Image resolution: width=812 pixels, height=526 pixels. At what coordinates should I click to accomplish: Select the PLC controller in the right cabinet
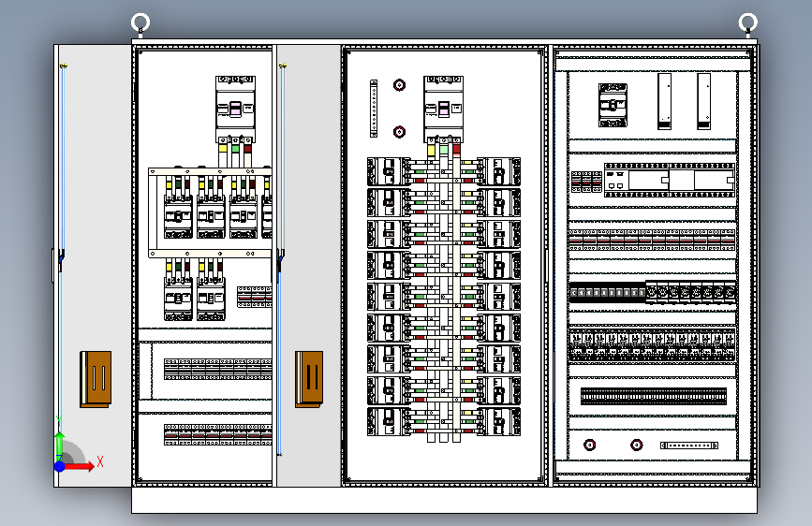tap(670, 180)
